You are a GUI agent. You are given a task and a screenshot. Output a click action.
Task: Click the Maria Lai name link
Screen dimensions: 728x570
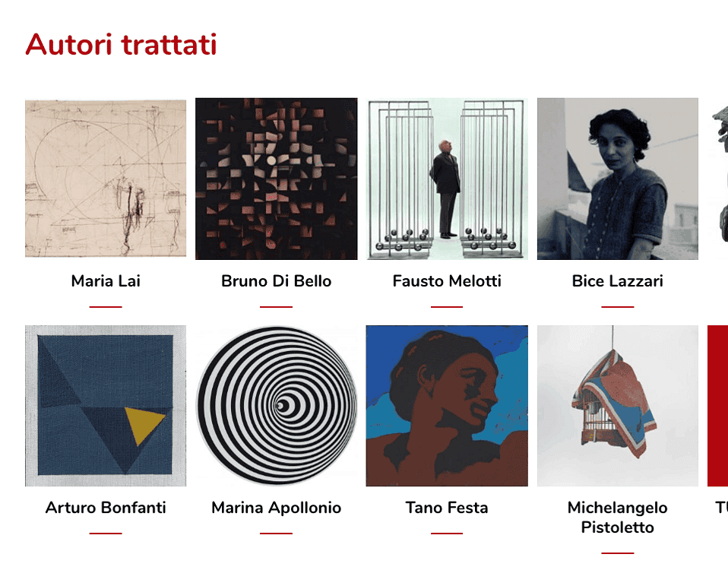tap(106, 281)
